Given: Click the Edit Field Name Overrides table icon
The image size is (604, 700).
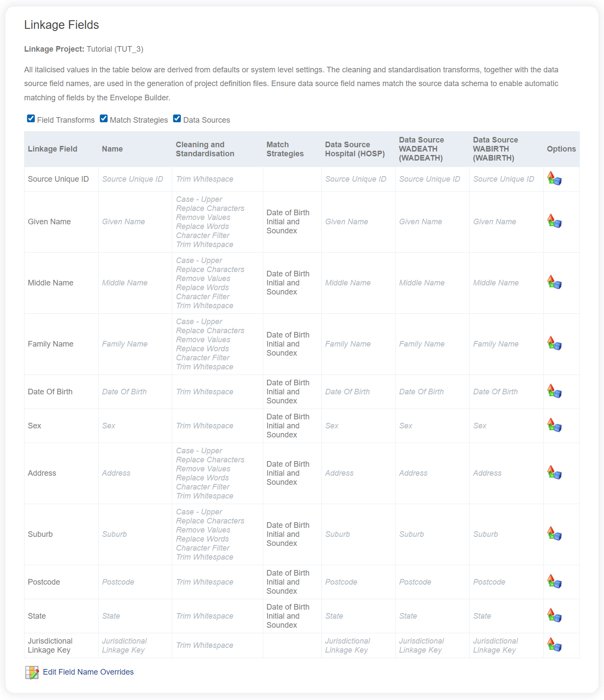Looking at the screenshot, I should (32, 672).
